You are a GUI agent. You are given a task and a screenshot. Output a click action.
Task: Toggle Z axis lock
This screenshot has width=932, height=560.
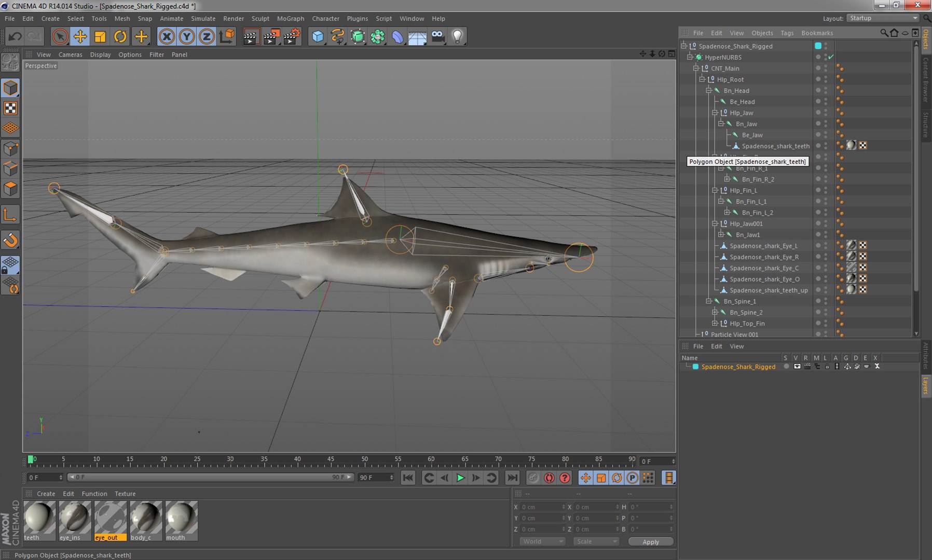pos(207,36)
